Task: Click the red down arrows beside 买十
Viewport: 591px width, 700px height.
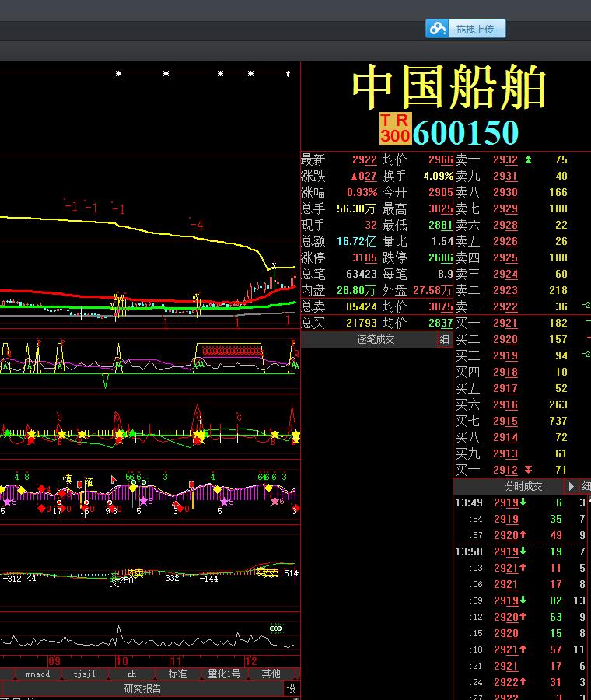Action: [528, 470]
